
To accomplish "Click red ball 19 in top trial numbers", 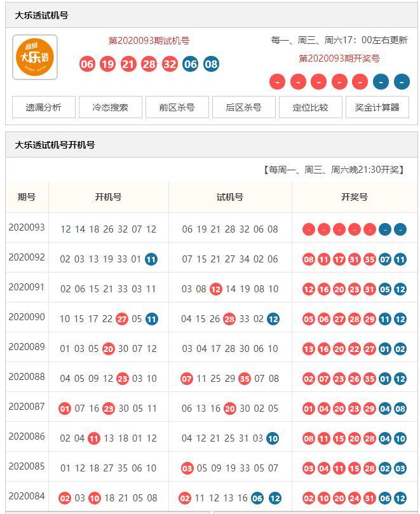I will 107,64.
